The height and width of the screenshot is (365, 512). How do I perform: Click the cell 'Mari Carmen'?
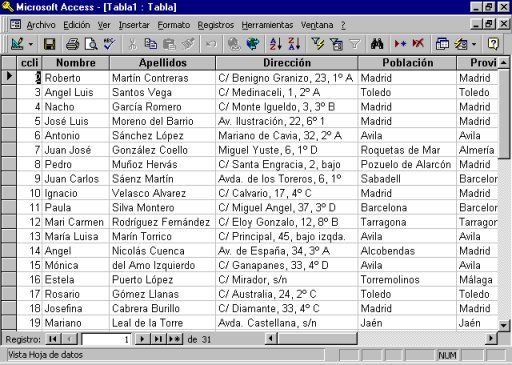[76, 222]
